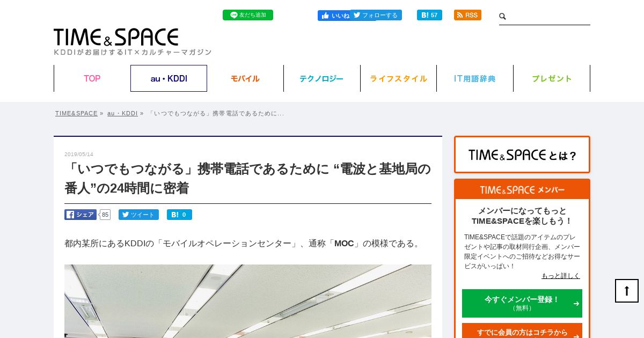644x338 pixels.
Task: Open the au・KDDI navigation tab
Action: (169, 78)
